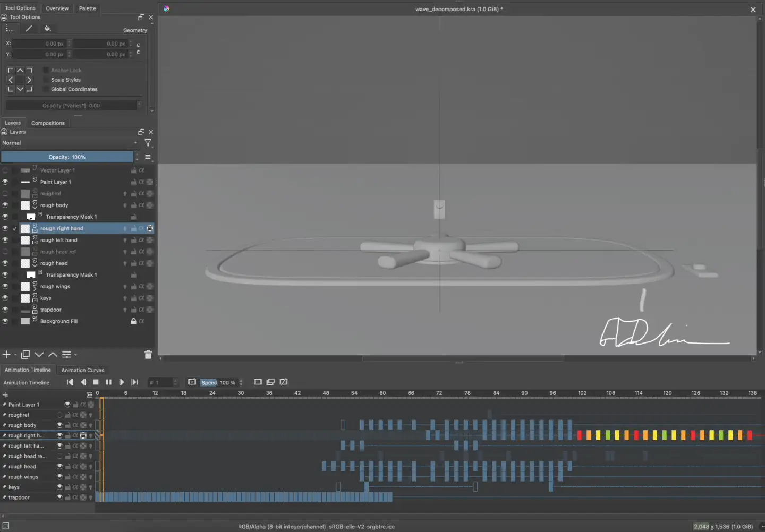This screenshot has width=765, height=532.
Task: Show the Vector Layer 1 layer
Action: coord(5,170)
